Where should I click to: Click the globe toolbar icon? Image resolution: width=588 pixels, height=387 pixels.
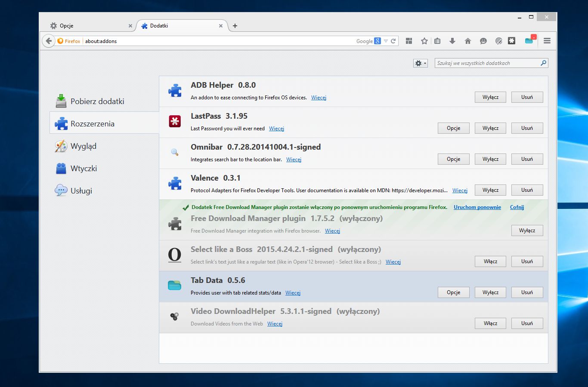coord(499,41)
